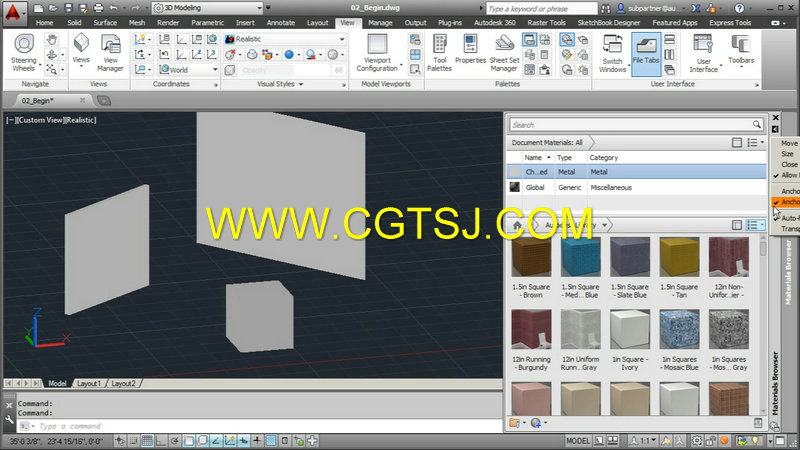Click the Tile Horizontally windows icon
The image size is (800, 450).
tap(669, 39)
